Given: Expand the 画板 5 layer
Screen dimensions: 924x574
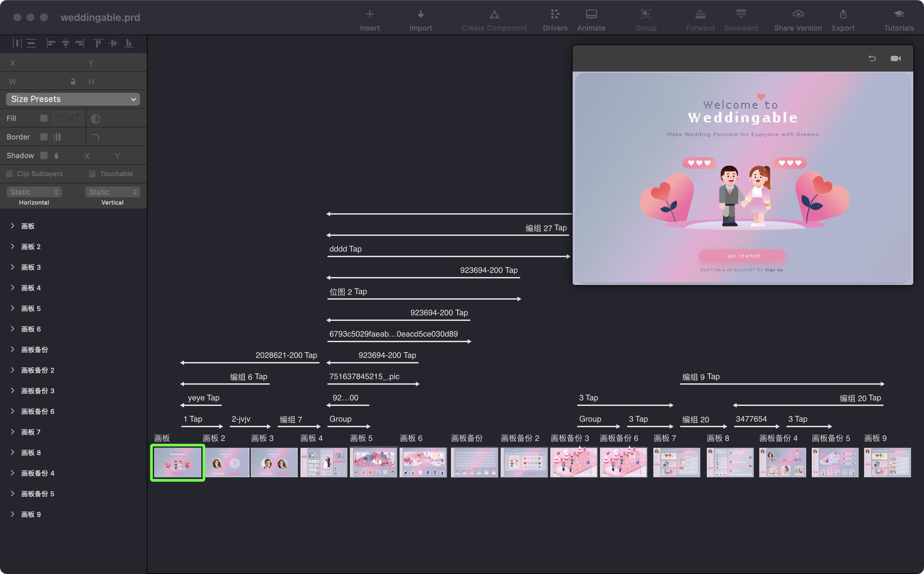Looking at the screenshot, I should tap(13, 308).
